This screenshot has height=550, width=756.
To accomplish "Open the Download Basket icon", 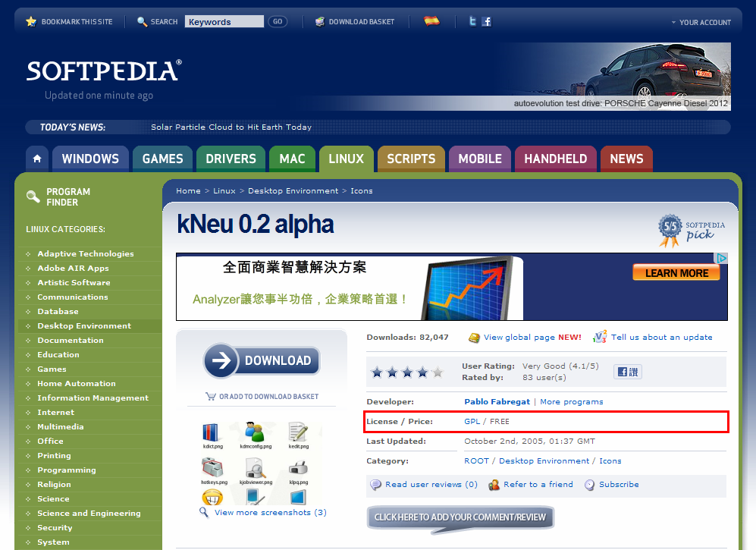I will tap(320, 22).
